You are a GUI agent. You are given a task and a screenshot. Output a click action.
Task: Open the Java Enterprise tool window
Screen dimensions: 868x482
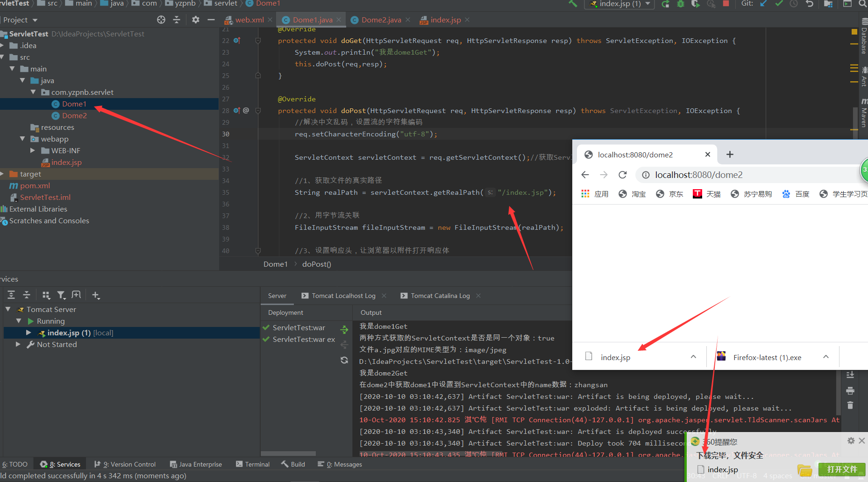point(196,464)
